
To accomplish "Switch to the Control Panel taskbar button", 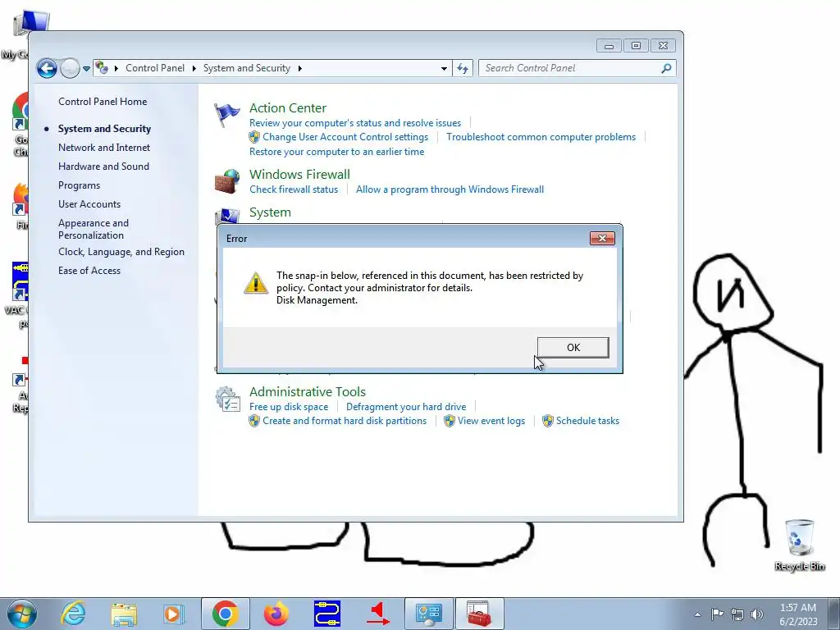I will [x=428, y=614].
